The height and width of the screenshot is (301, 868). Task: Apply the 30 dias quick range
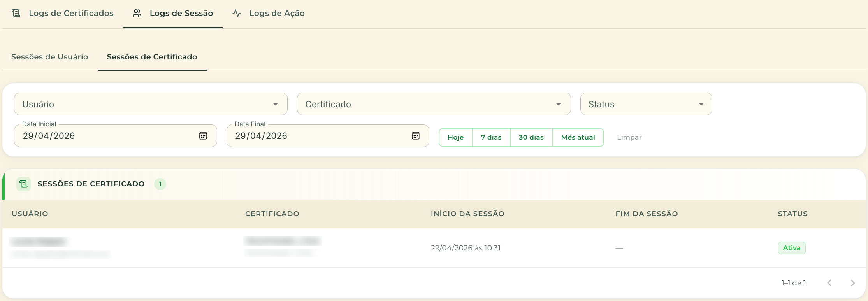(531, 137)
